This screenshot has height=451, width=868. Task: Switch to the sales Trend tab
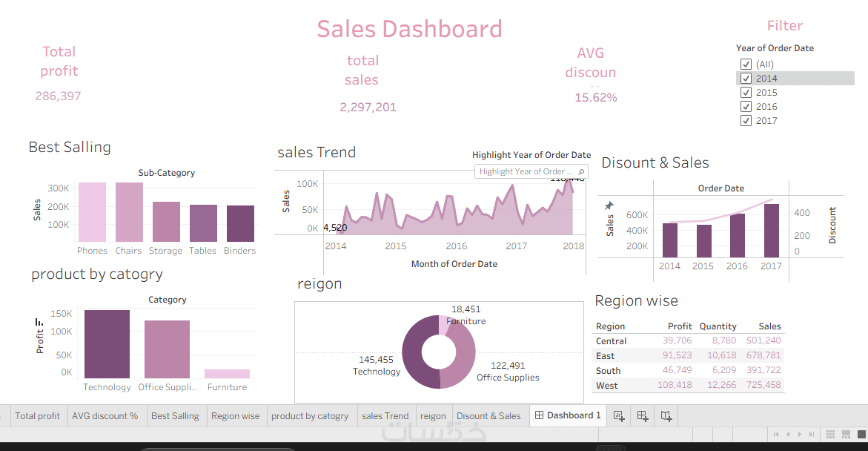pyautogui.click(x=385, y=416)
